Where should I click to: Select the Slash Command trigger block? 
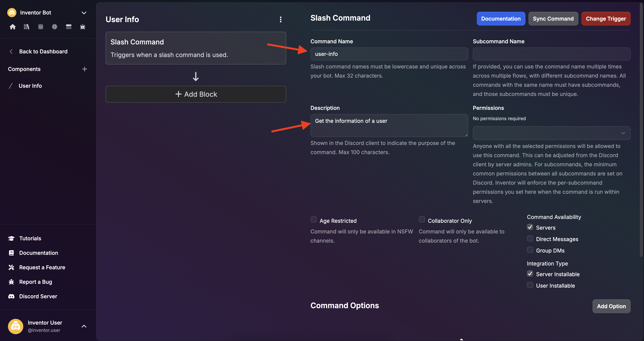click(x=196, y=48)
